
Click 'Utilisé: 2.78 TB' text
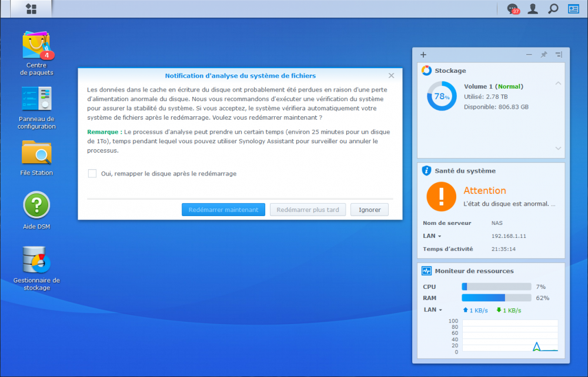pos(486,96)
